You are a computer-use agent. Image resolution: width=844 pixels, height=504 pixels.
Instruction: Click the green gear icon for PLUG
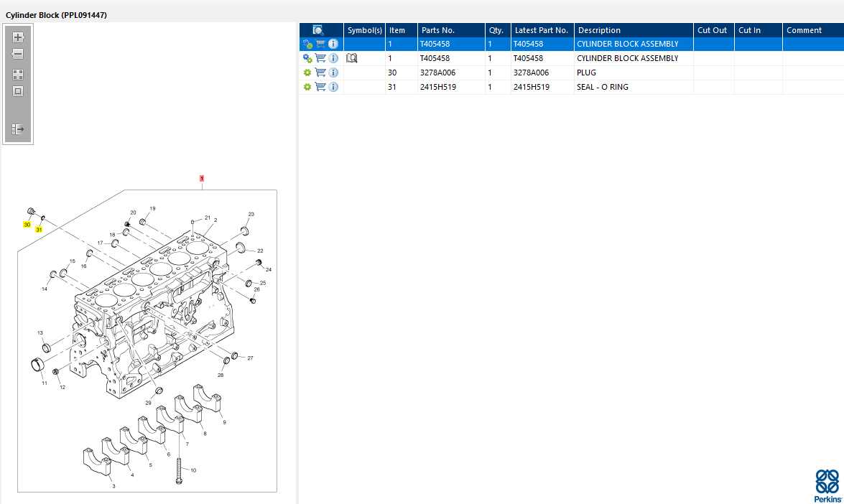click(x=307, y=73)
